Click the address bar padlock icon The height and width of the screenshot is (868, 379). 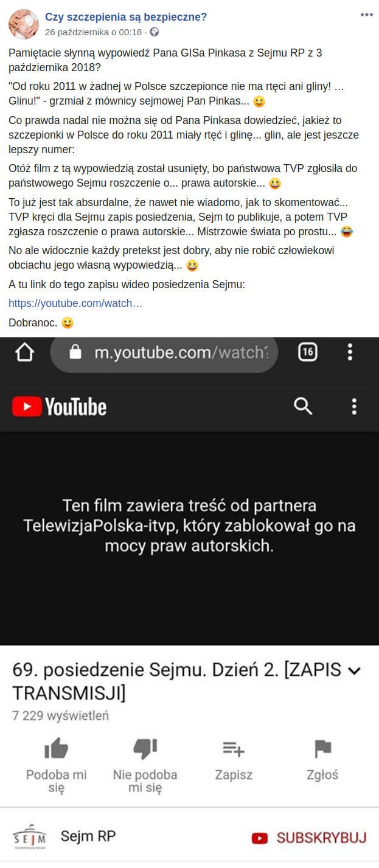point(75,353)
